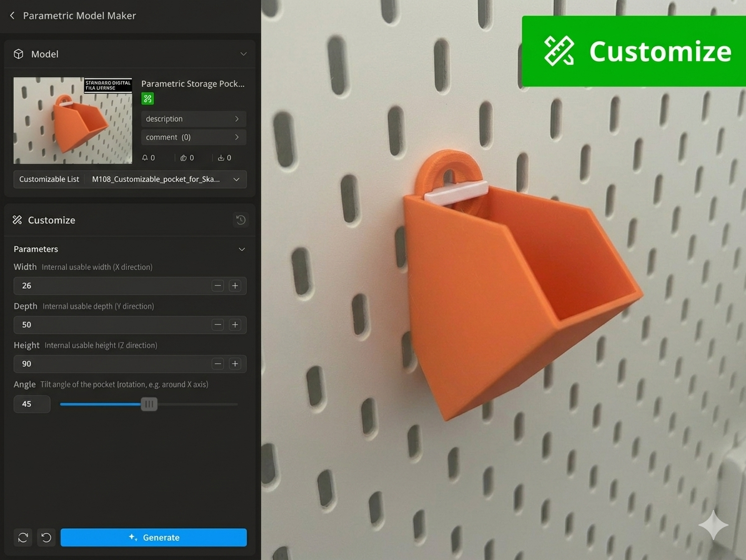Click the Standard Digital File License label
Viewport: 746px width, 560px height.
coord(108,85)
